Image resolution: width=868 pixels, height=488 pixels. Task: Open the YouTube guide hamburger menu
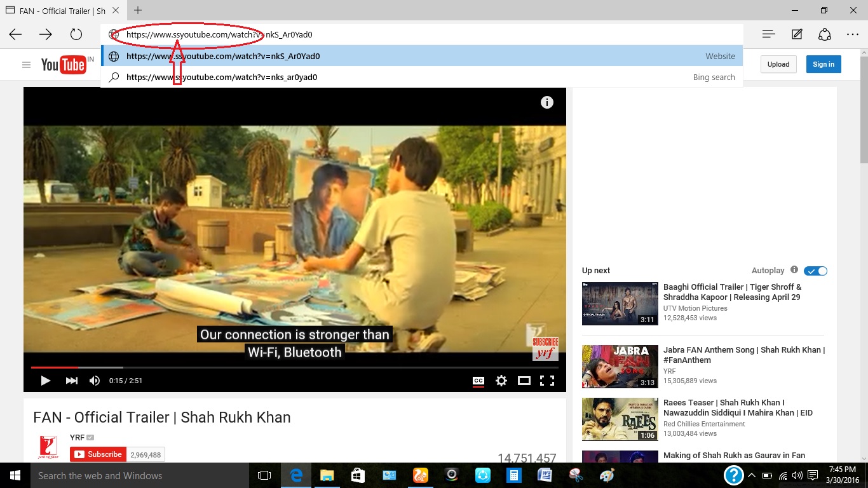pos(26,65)
